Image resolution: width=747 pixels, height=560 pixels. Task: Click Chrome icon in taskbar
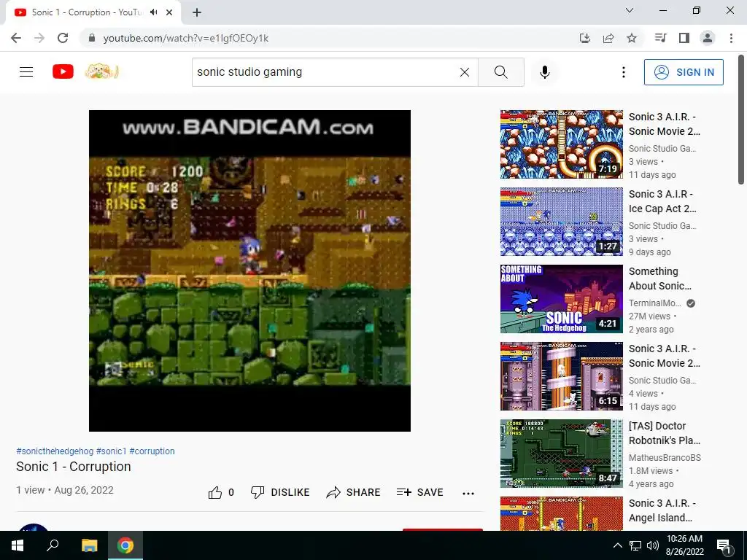[125, 545]
